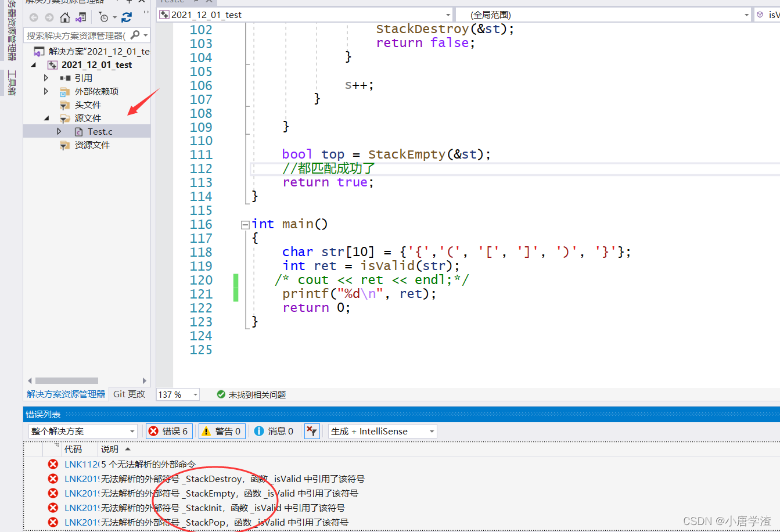Expand the Test.c file node
780x532 pixels.
point(59,131)
